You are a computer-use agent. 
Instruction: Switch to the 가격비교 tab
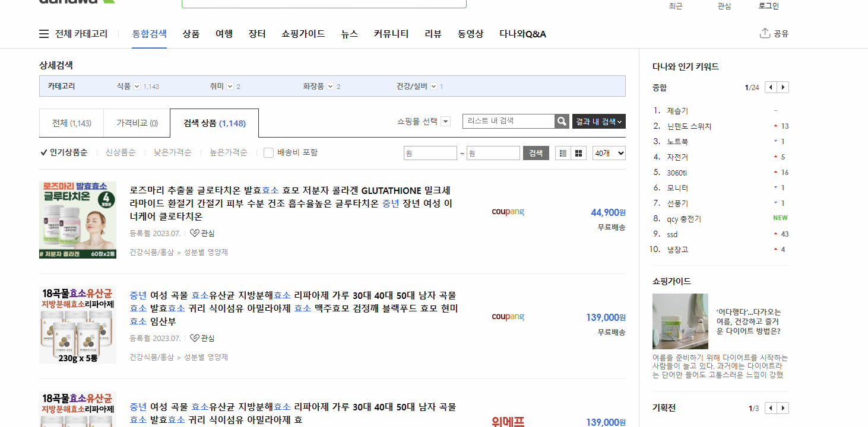click(x=137, y=123)
